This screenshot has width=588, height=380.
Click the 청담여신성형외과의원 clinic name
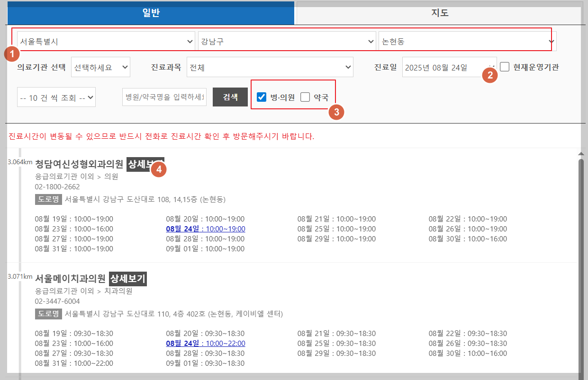(79, 164)
